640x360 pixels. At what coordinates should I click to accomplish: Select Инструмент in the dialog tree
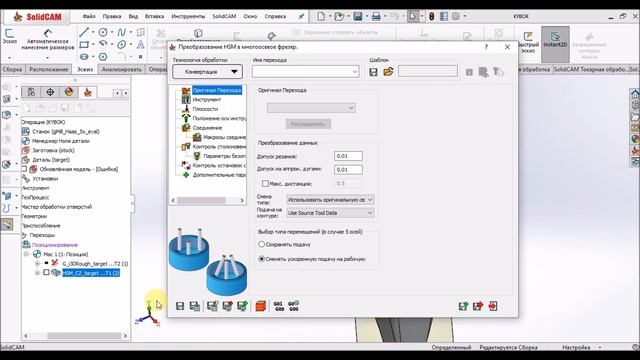coord(207,100)
